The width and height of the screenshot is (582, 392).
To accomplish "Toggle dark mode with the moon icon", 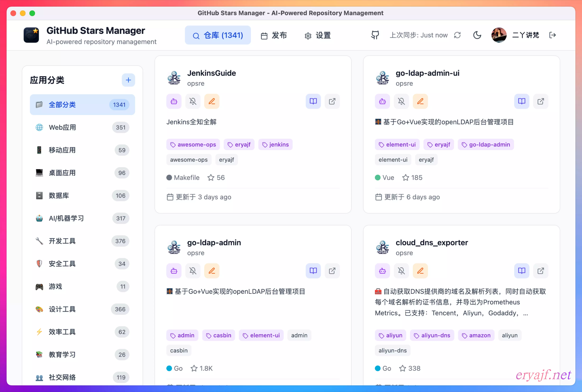I will (477, 35).
